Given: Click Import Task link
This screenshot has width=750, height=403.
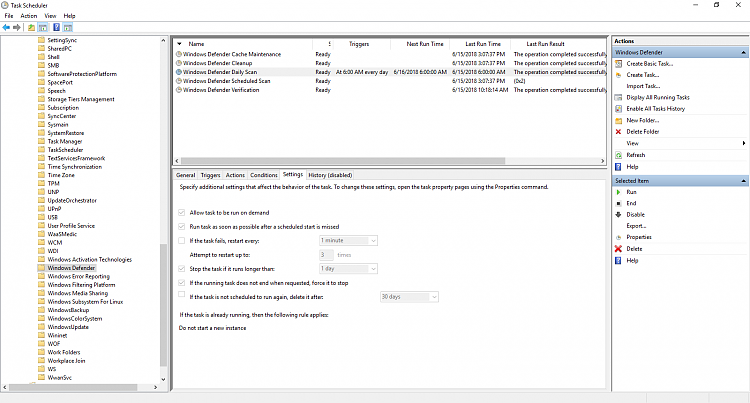Looking at the screenshot, I should (x=643, y=86).
